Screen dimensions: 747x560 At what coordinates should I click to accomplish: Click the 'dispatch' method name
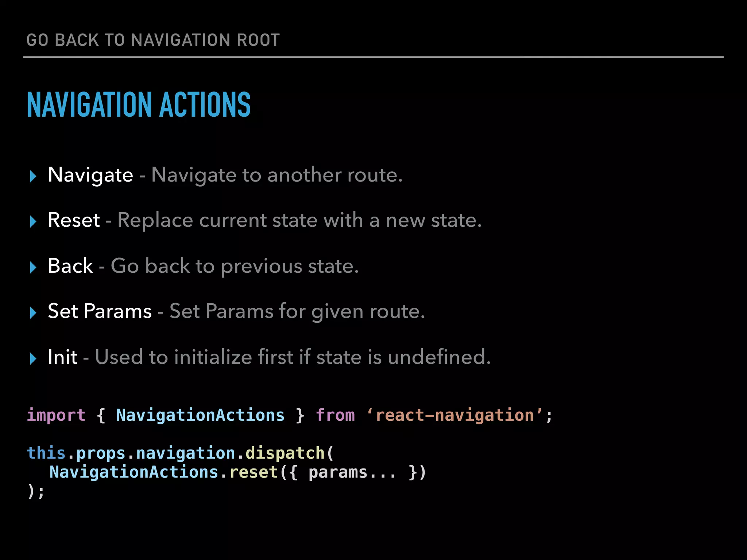pyautogui.click(x=285, y=454)
